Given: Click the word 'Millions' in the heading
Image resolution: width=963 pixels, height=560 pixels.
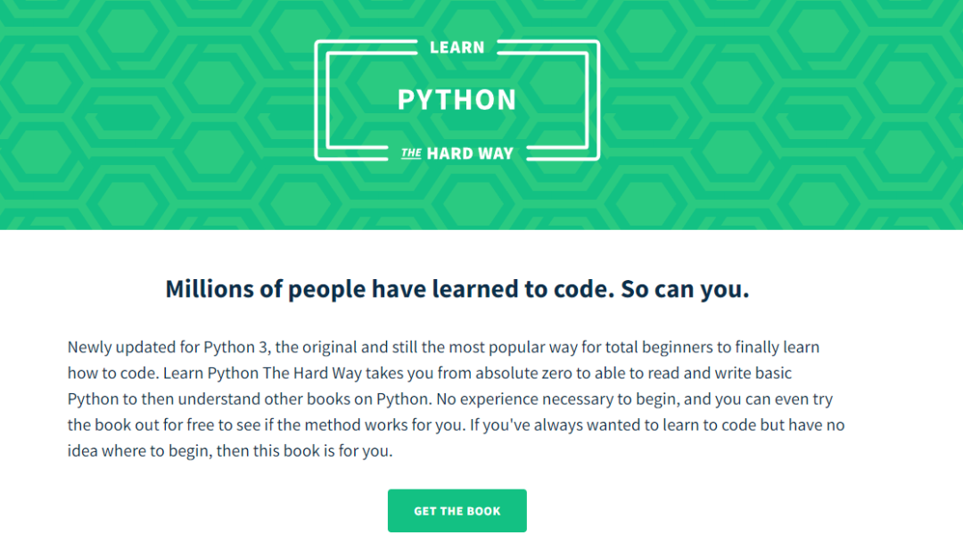Looking at the screenshot, I should click(210, 289).
